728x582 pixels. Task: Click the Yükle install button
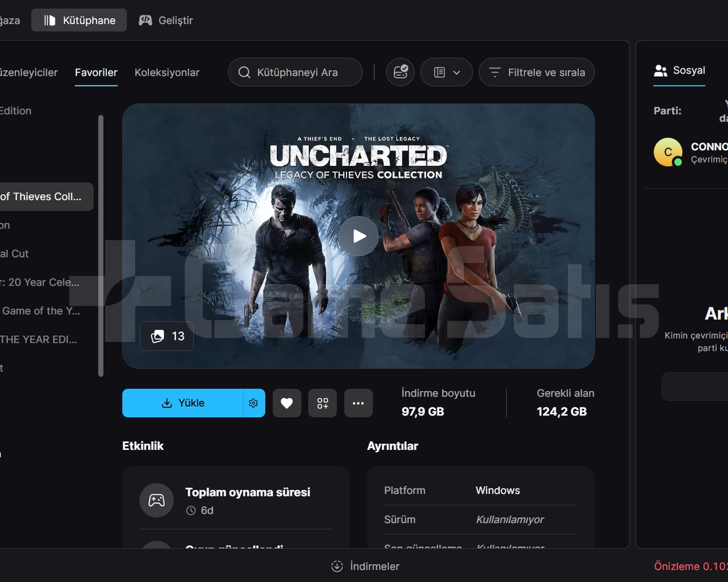183,403
